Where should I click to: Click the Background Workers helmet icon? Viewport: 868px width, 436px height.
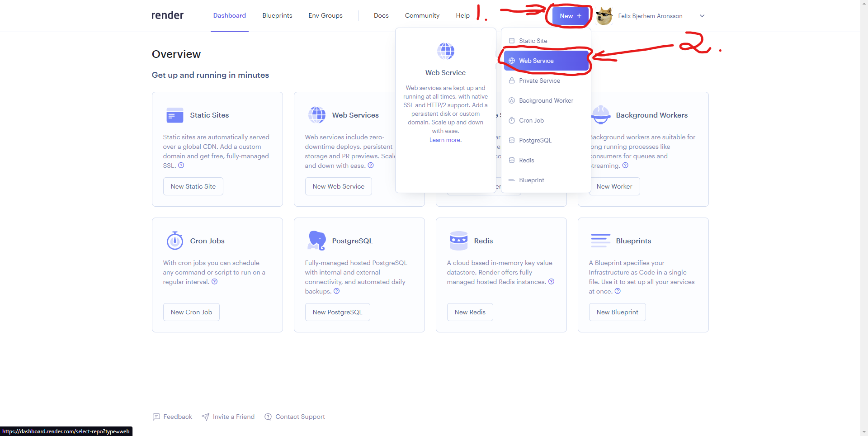pos(601,115)
